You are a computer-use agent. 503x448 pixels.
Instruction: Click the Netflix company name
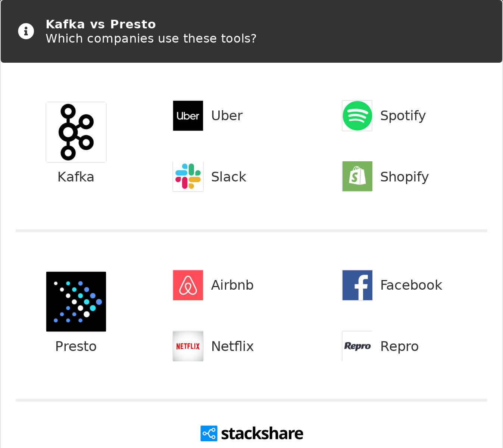[232, 346]
